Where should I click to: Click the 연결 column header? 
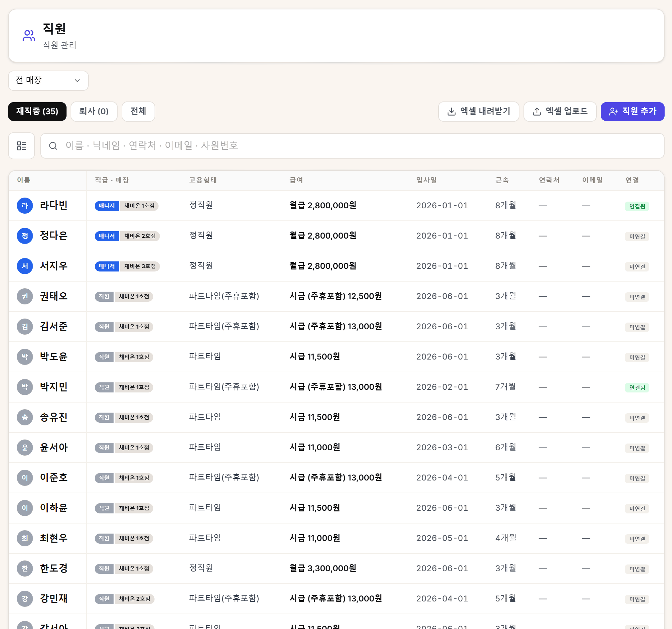pos(632,180)
